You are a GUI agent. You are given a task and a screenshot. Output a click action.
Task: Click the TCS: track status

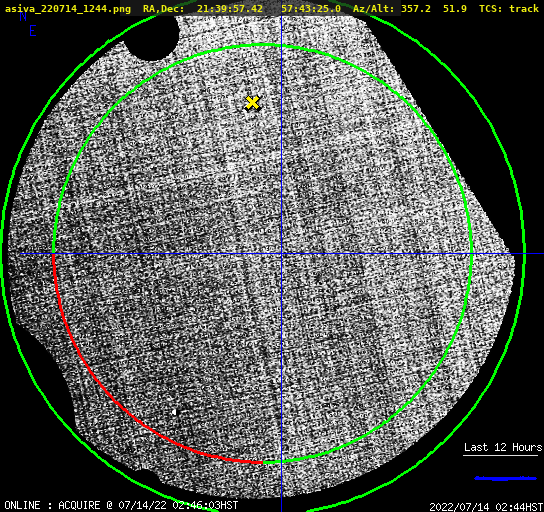click(509, 8)
